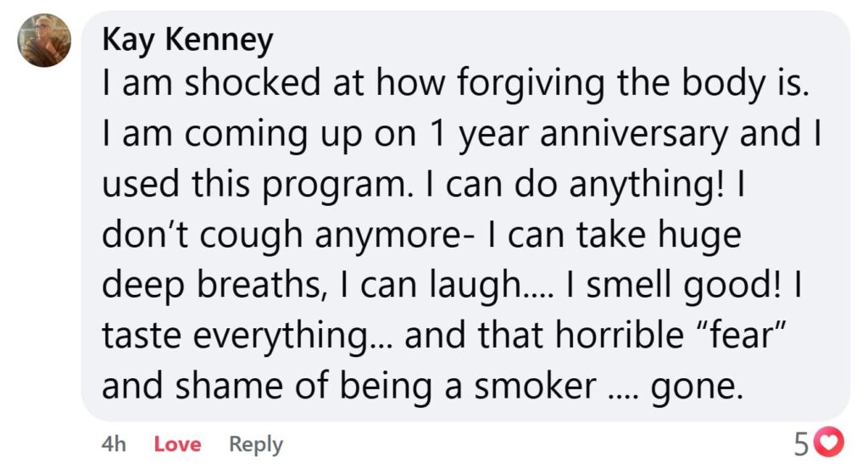Toggle the Love reaction on this comment

(177, 444)
